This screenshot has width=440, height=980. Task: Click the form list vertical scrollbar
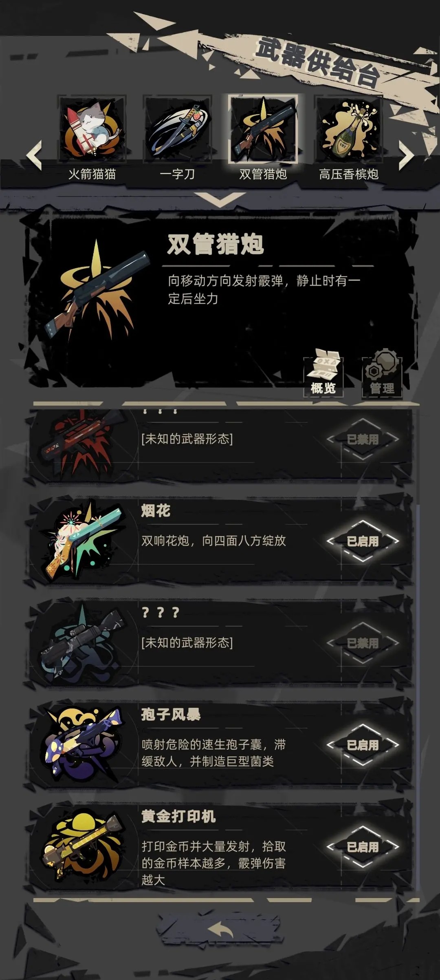pyautogui.click(x=417, y=697)
